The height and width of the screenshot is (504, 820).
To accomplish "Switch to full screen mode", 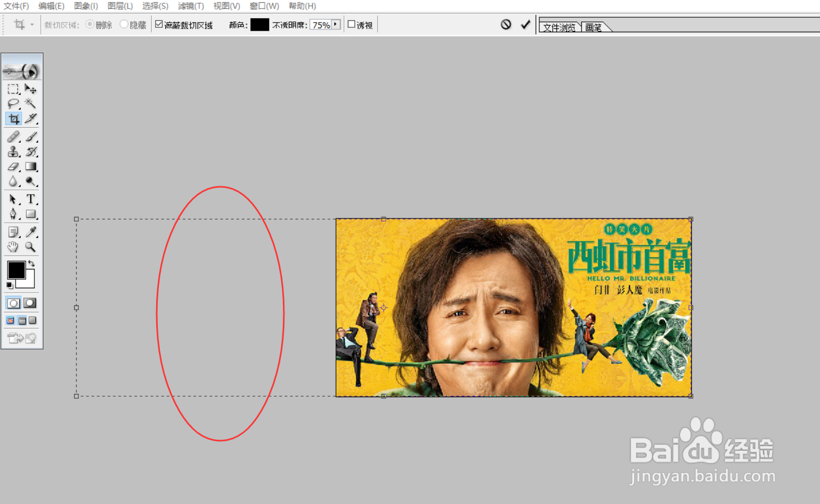I will 33,320.
